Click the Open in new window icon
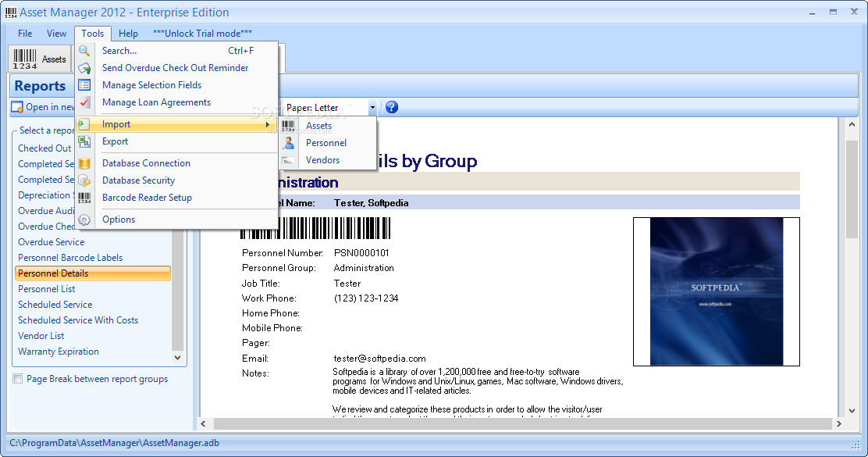Screen dimensions: 868x457 point(17,107)
